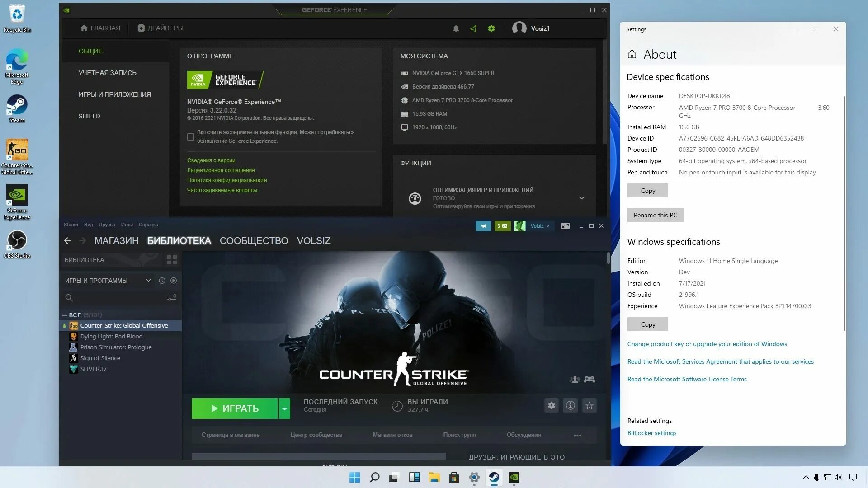The height and width of the screenshot is (488, 868).
Task: Open GeForce Experience settings gear
Action: coord(491,28)
